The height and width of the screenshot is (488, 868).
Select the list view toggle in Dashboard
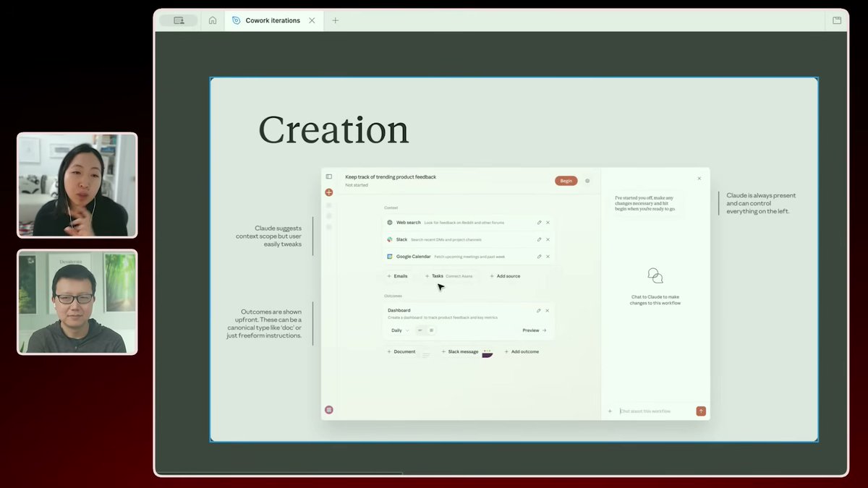(x=431, y=330)
